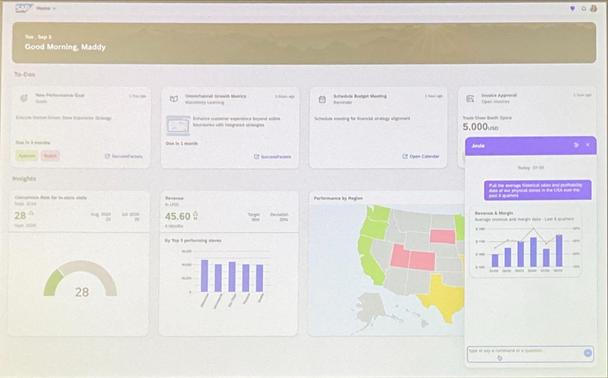Click the calendar icon on Schedule Budget Meeting

point(322,100)
